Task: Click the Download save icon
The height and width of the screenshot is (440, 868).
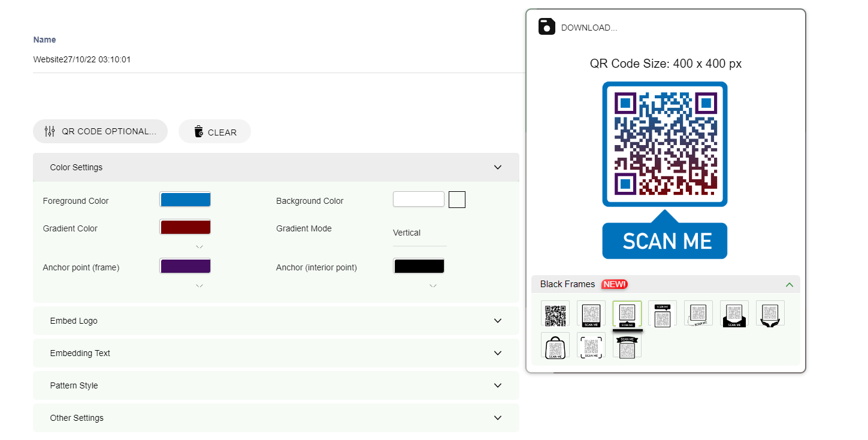Action: [546, 27]
